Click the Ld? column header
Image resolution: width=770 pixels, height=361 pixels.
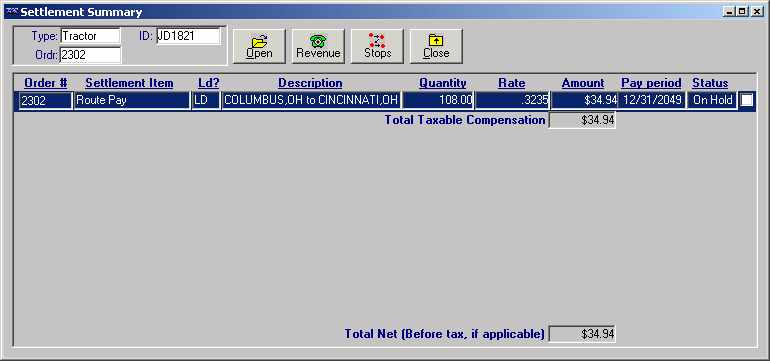[x=209, y=83]
